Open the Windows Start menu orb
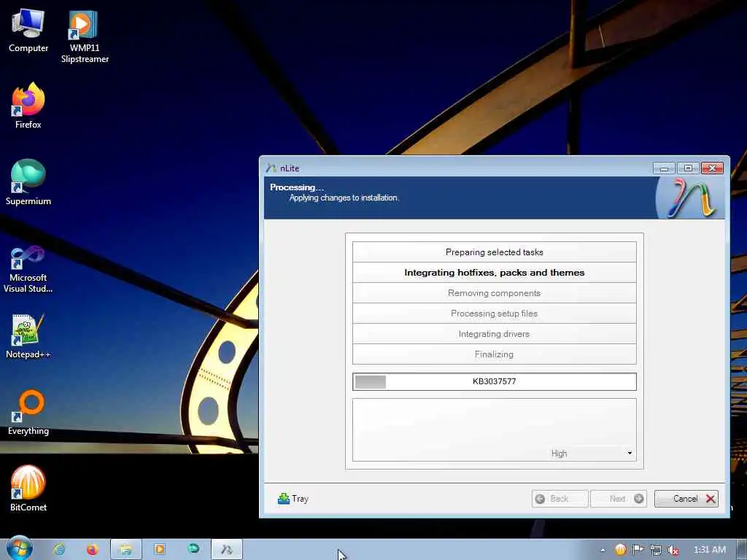This screenshot has width=747, height=560. (x=20, y=548)
